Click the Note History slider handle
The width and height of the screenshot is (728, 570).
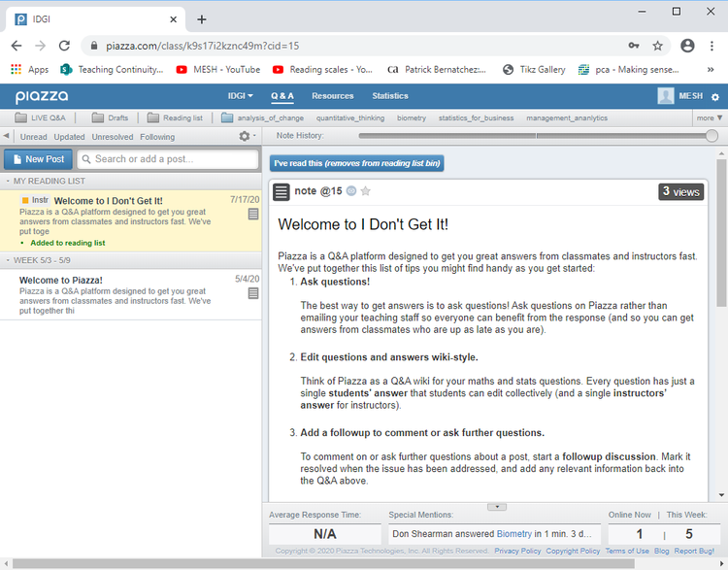click(711, 136)
